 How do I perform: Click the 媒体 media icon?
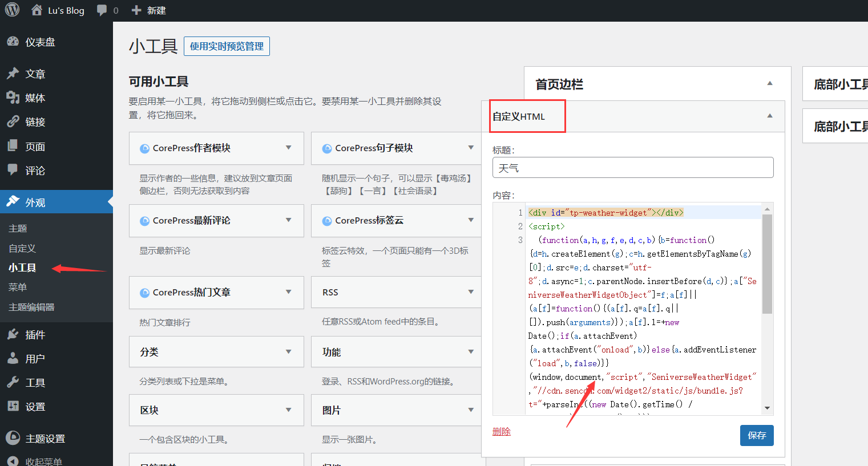(x=13, y=98)
